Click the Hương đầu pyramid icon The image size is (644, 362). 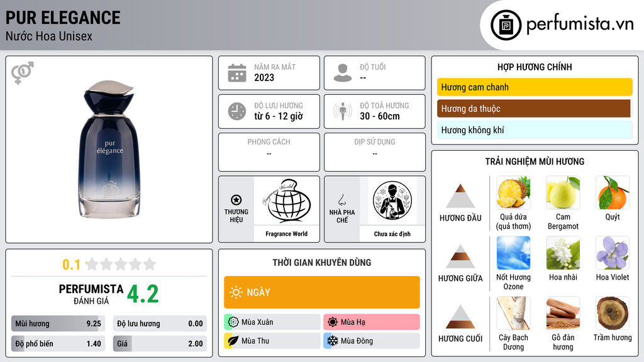[x=460, y=196]
